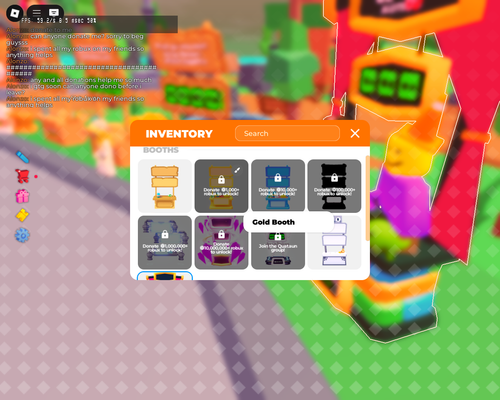Image resolution: width=500 pixels, height=400 pixels.
Task: Click the 'Gold Booth' tooltip text
Action: (273, 222)
